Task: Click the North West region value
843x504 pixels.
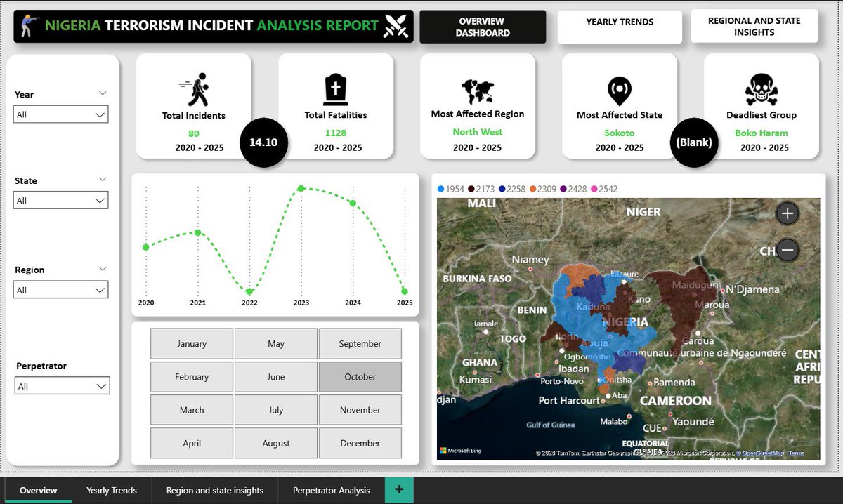Action: click(478, 132)
